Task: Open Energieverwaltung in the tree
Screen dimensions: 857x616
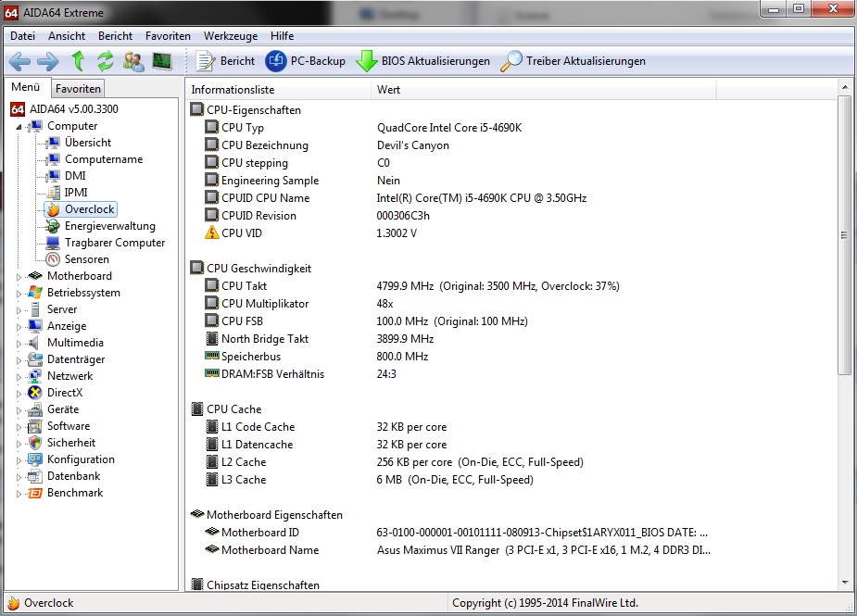Action: [101, 226]
